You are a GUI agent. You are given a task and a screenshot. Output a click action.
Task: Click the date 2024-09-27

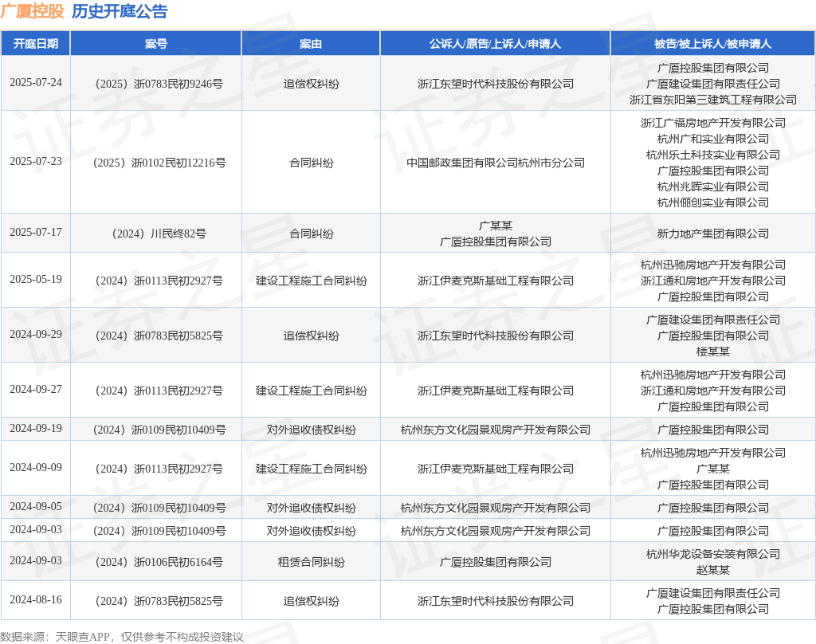click(35, 390)
